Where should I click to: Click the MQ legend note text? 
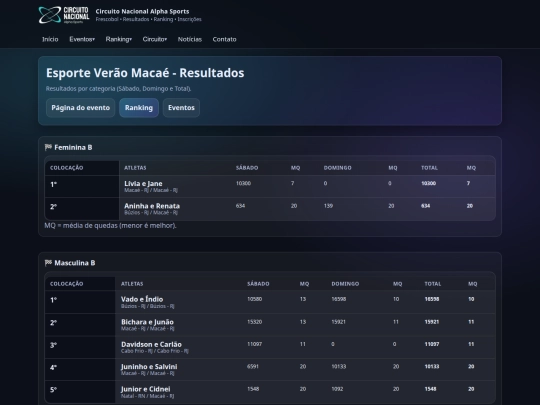click(x=111, y=226)
